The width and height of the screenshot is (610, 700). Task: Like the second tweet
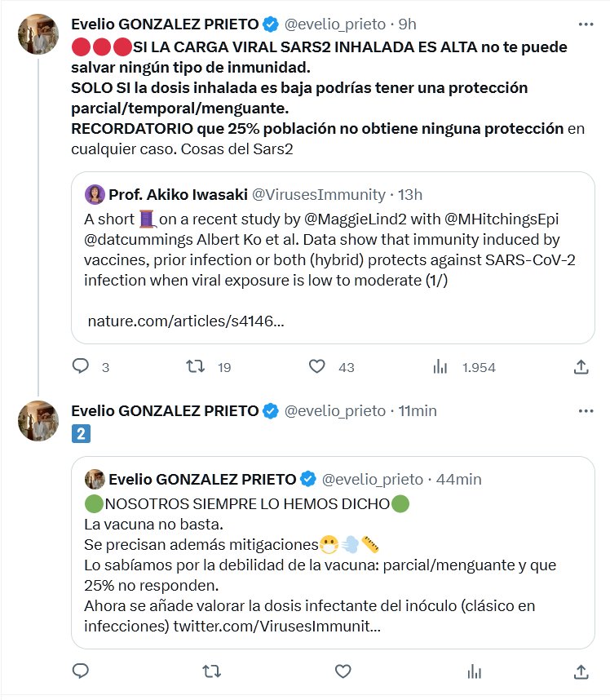(343, 671)
